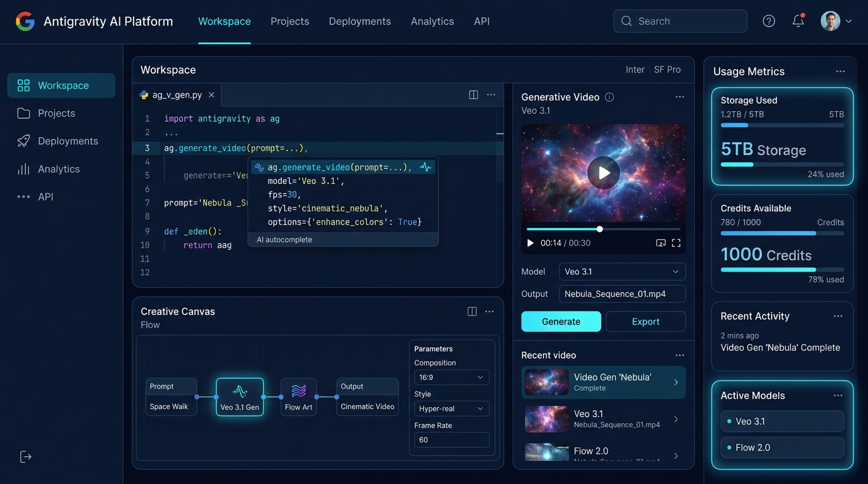Click the Generate button
868x484 pixels.
coord(561,321)
